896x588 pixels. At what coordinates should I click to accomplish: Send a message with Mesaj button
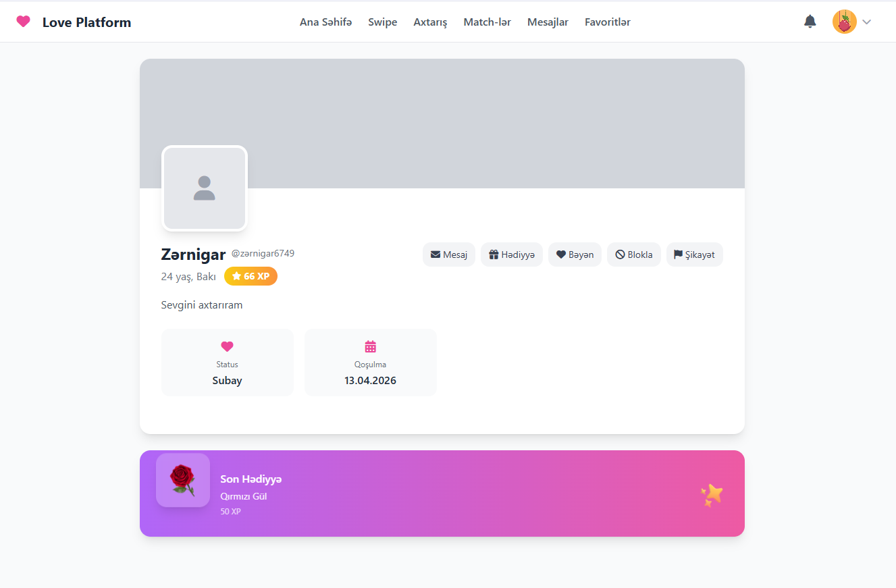click(449, 255)
